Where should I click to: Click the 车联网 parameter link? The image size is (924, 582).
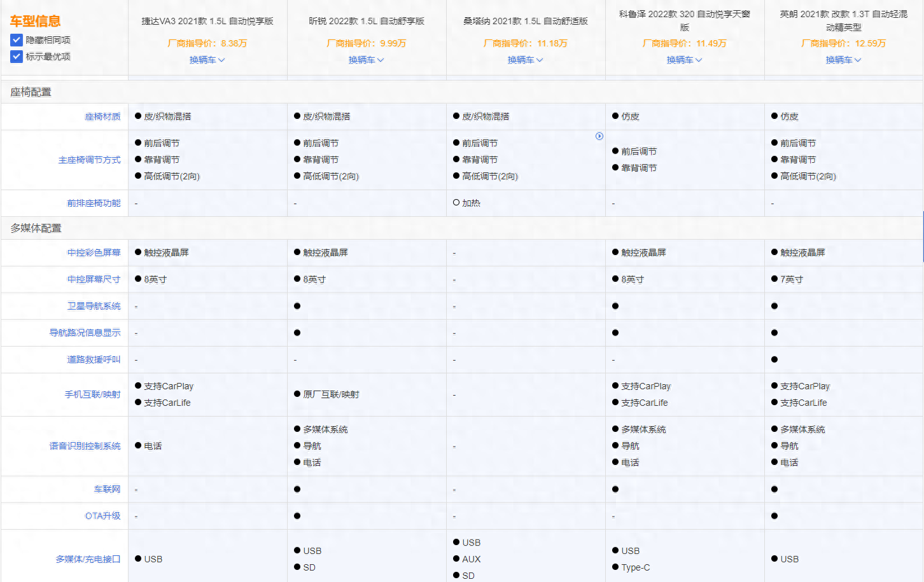[x=107, y=489]
